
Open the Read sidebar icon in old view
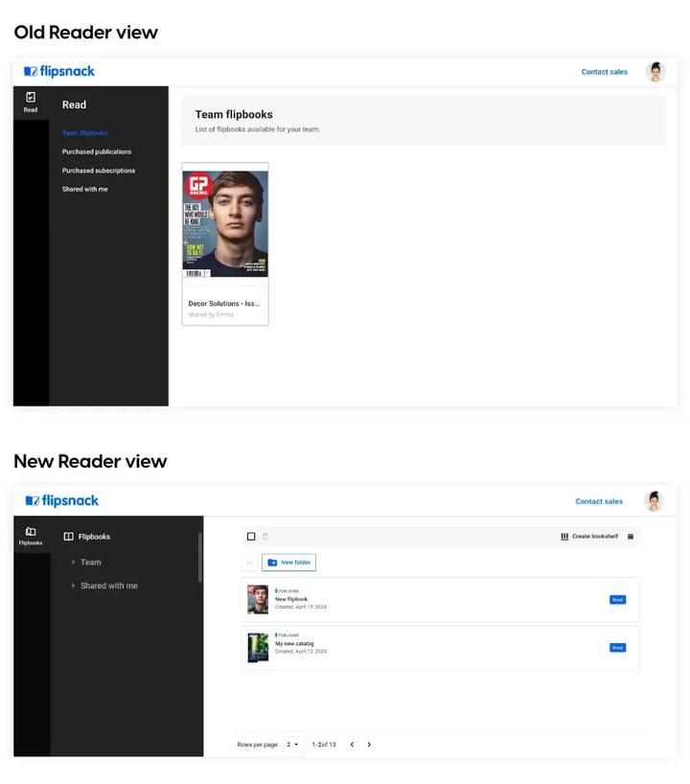click(x=31, y=102)
